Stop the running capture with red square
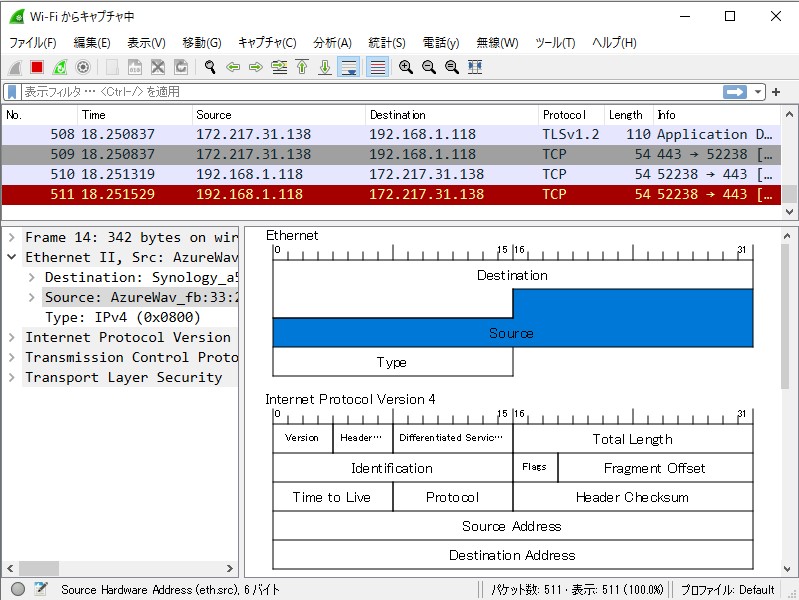 coord(37,67)
